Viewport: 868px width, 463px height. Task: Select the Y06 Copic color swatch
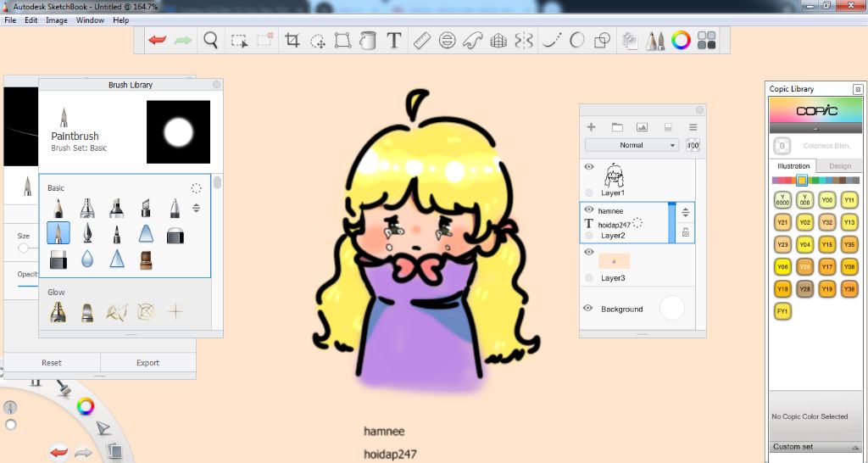pyautogui.click(x=782, y=266)
